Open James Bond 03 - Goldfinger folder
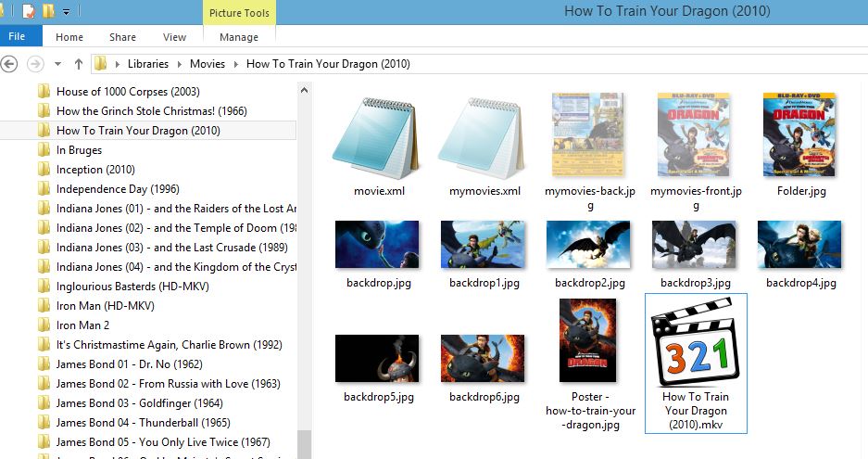Image resolution: width=868 pixels, height=459 pixels. [140, 403]
